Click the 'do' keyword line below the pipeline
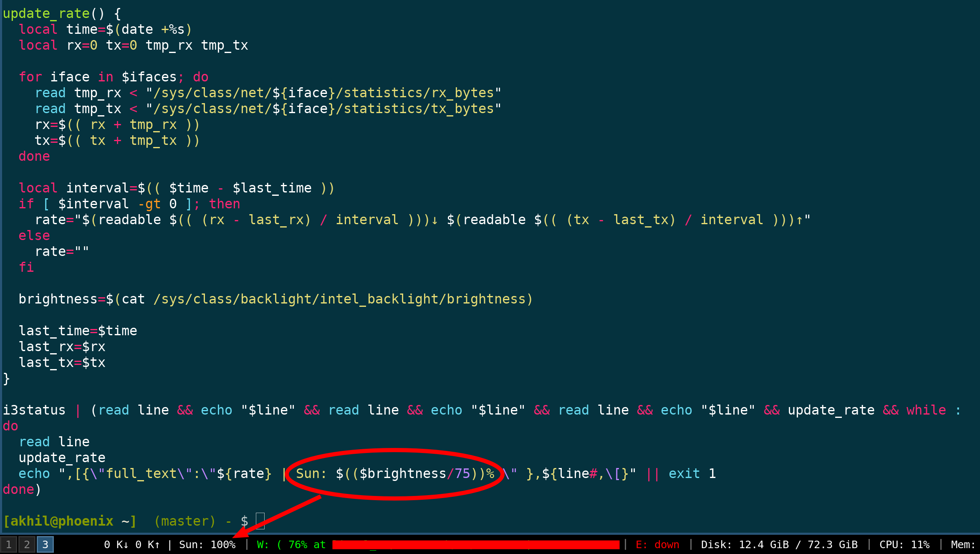The height and width of the screenshot is (554, 980). pyautogui.click(x=10, y=426)
